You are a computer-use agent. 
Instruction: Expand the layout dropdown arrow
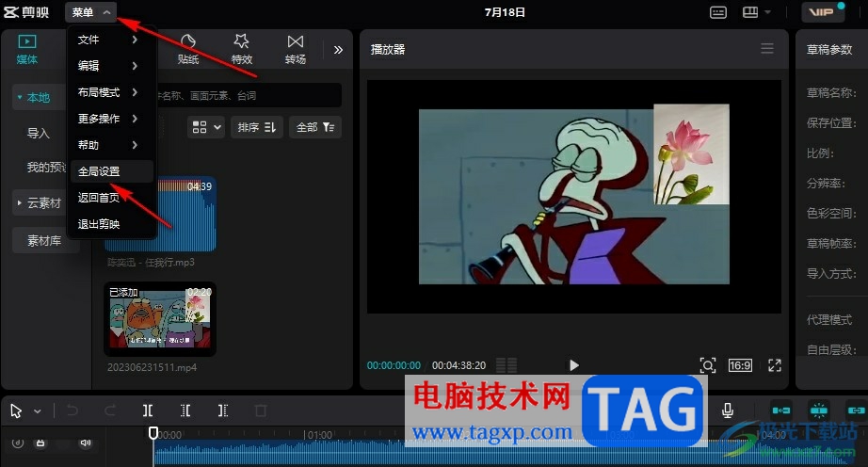767,12
